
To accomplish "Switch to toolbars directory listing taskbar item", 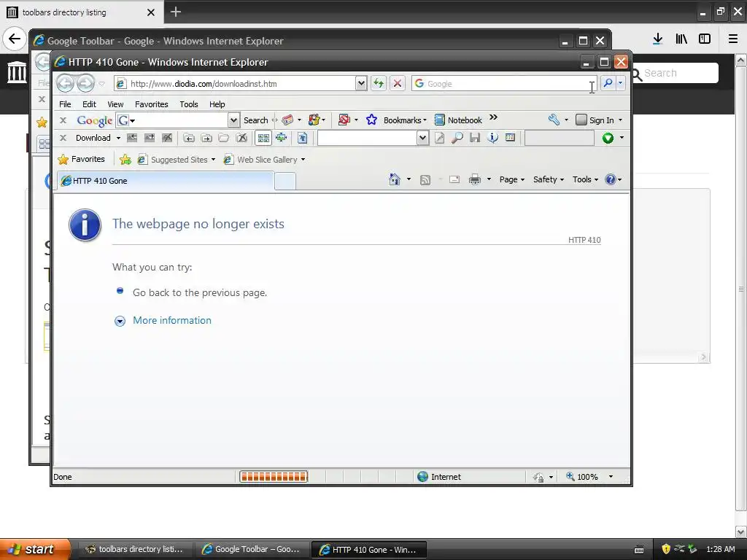I will pos(136,550).
